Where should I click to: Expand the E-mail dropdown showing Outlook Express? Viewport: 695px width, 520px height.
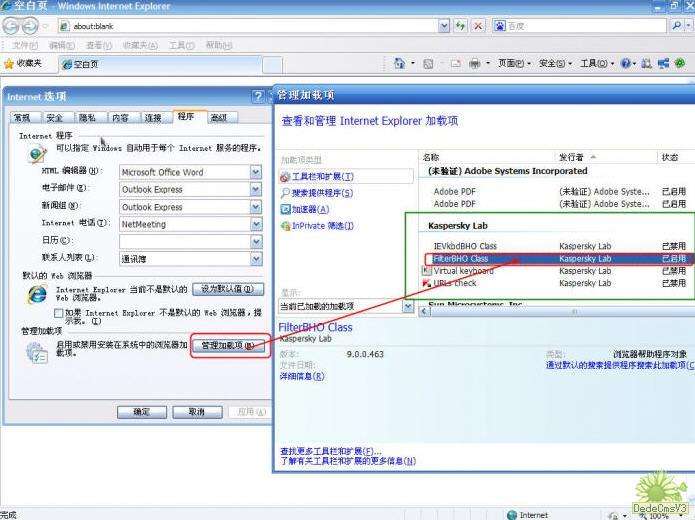point(256,189)
